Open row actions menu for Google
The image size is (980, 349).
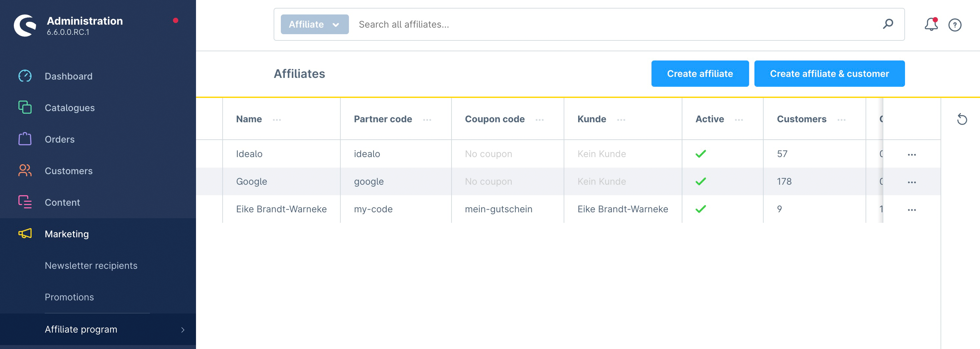click(x=912, y=182)
